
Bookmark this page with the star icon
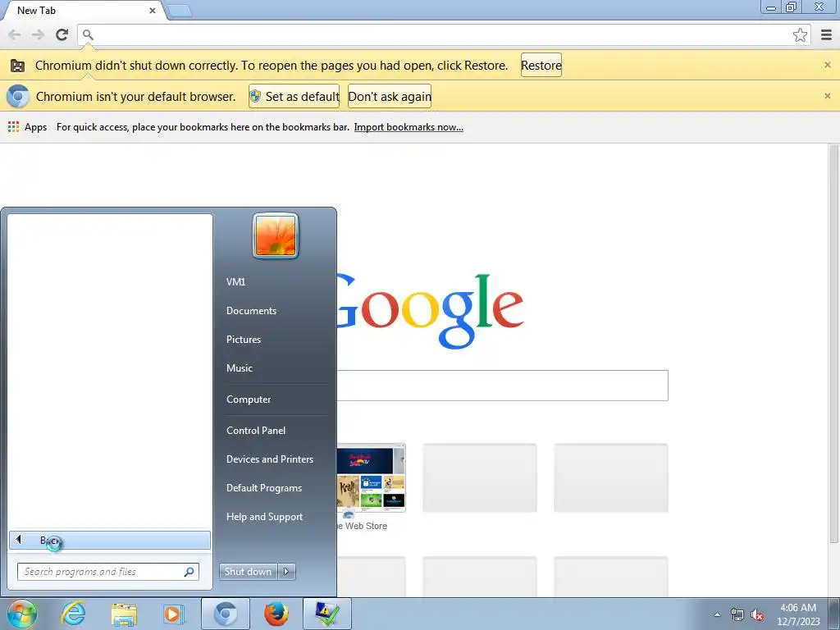coord(800,34)
